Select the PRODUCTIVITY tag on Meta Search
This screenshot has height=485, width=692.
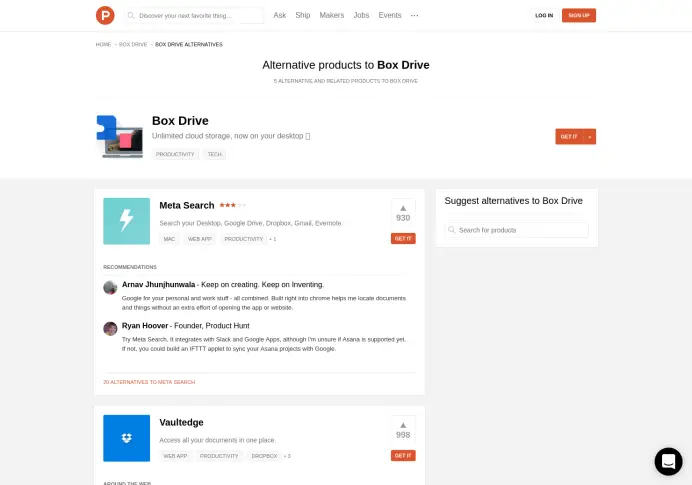point(244,239)
